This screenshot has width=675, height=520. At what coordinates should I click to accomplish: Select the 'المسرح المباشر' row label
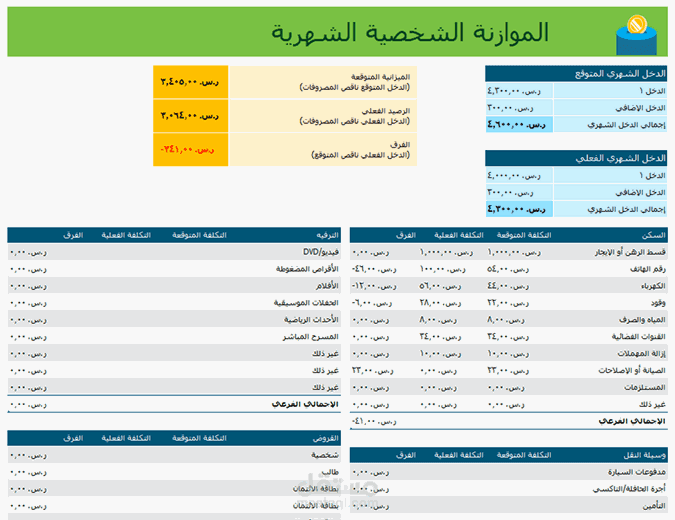311,337
